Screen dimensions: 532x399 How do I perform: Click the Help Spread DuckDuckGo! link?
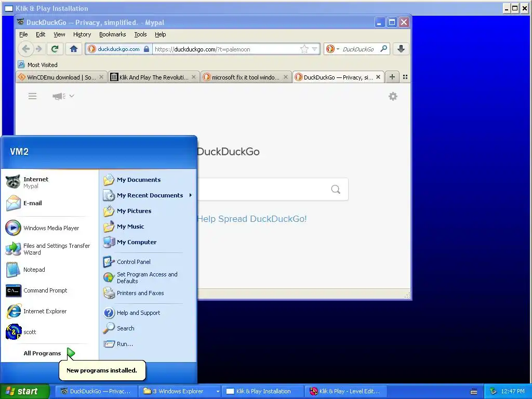[252, 219]
